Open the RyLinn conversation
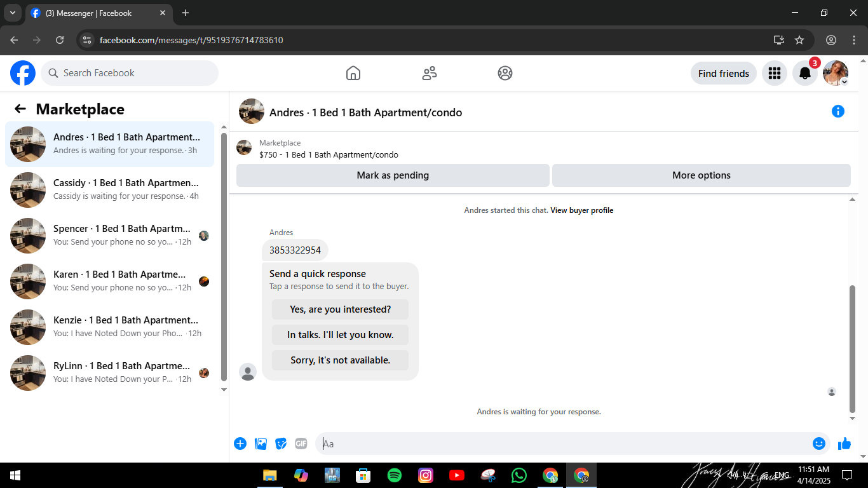Screen dimensions: 868x488 point(110,373)
